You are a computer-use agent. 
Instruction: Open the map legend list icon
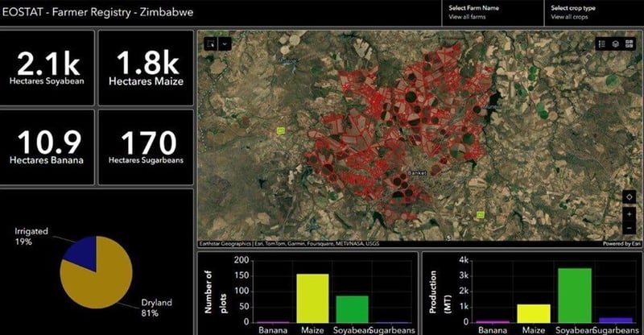pyautogui.click(x=602, y=43)
